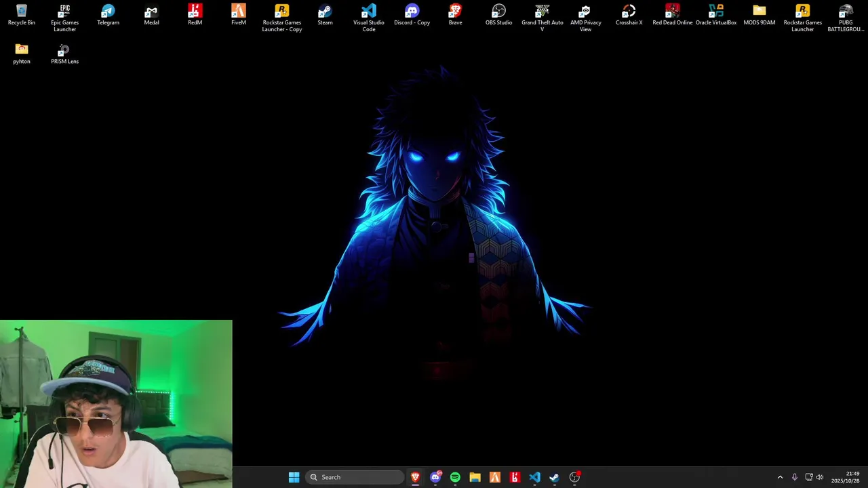
Task: Click the Discord - Copy desktop icon
Action: point(412,15)
